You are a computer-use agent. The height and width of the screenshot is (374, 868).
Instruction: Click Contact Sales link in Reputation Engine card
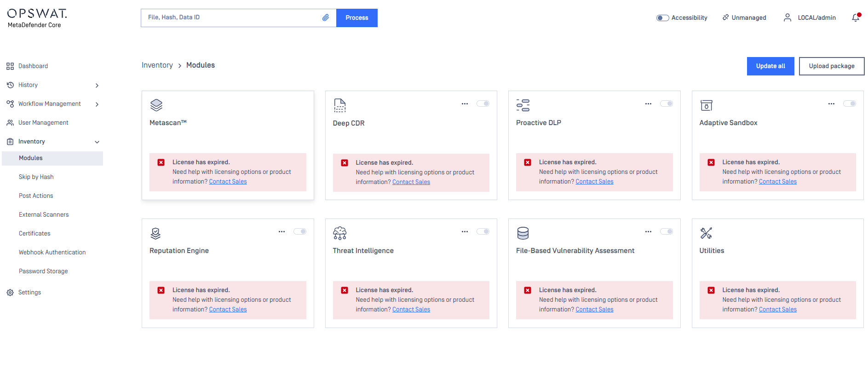pos(228,310)
